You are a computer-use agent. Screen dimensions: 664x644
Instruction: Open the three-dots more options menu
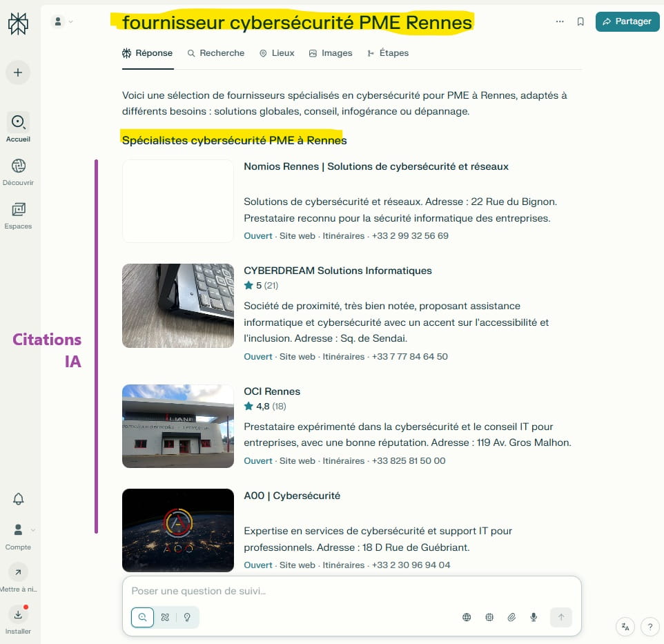coord(560,21)
